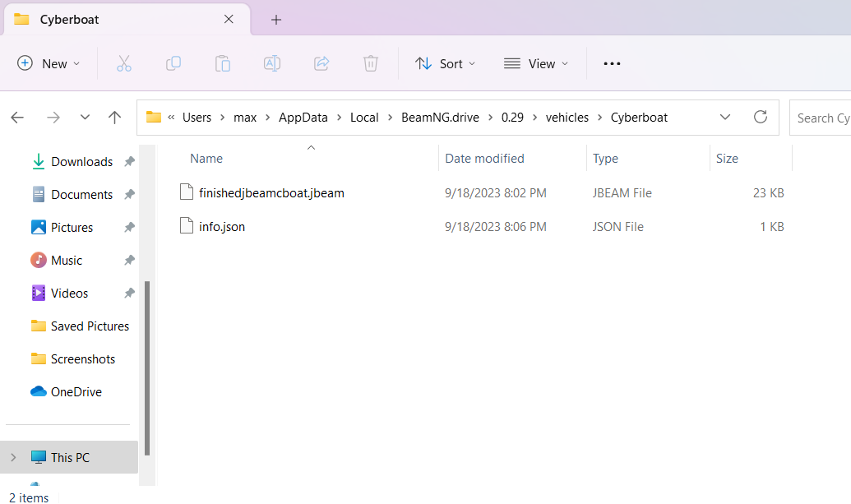
Task: Close the Cyberboat tab
Action: click(229, 19)
